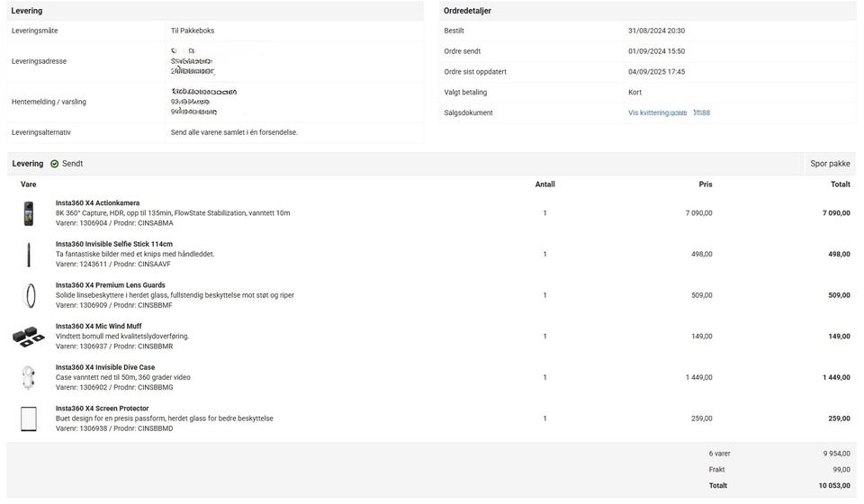Image resolution: width=864 pixels, height=504 pixels.
Task: Open the Premium Lens Guards product image
Action: pos(31,295)
